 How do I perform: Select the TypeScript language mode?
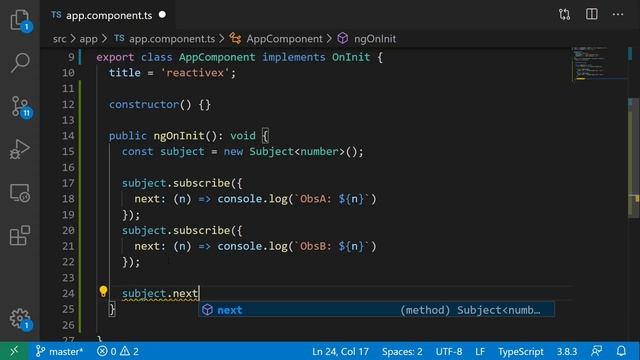520,351
